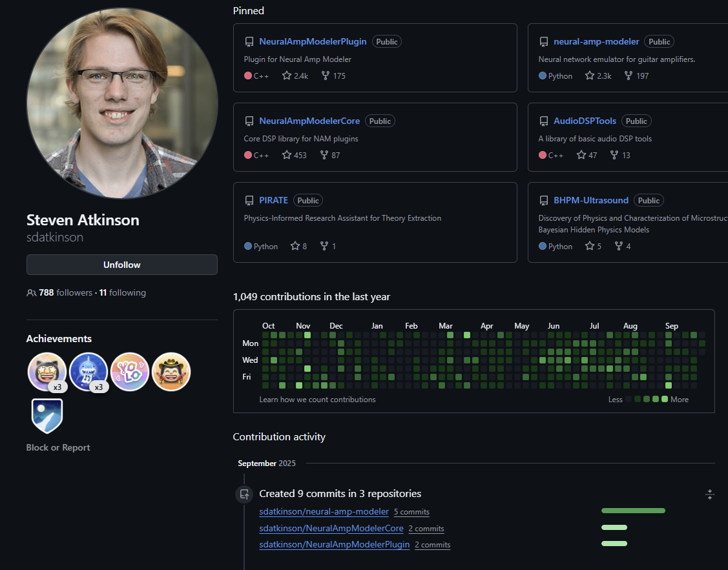Click the neural-amp-modeler repository icon
Screen dimensions: 728x570
pyautogui.click(x=544, y=42)
